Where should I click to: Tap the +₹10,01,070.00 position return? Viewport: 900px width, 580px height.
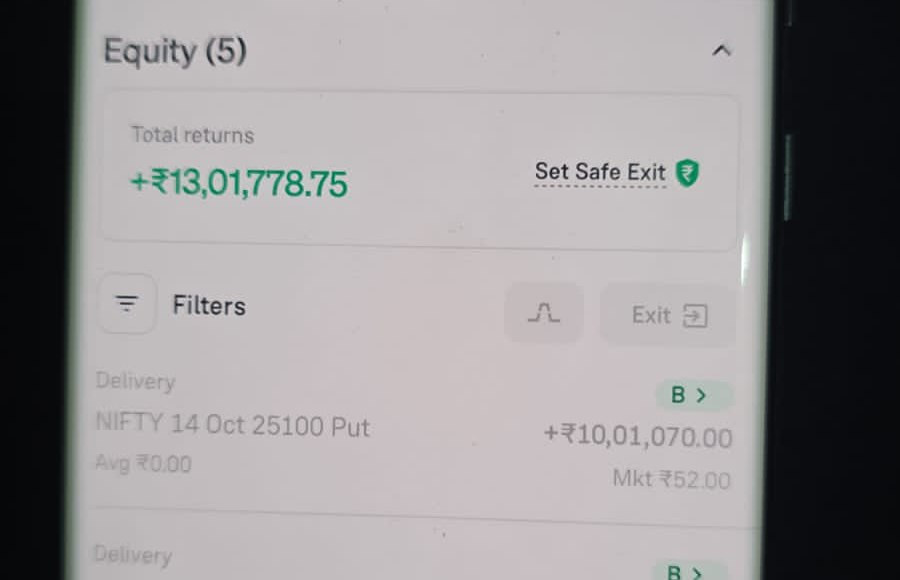tap(637, 437)
